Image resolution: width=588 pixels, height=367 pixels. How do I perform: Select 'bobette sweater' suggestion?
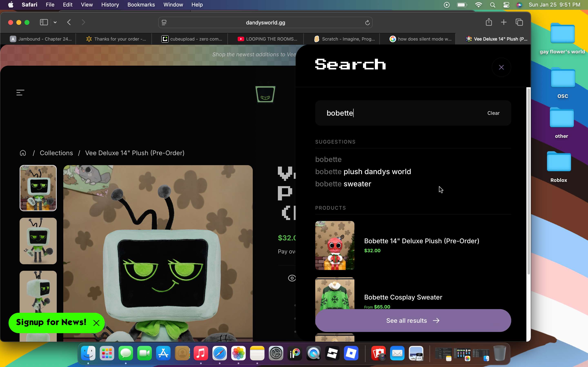pyautogui.click(x=343, y=184)
